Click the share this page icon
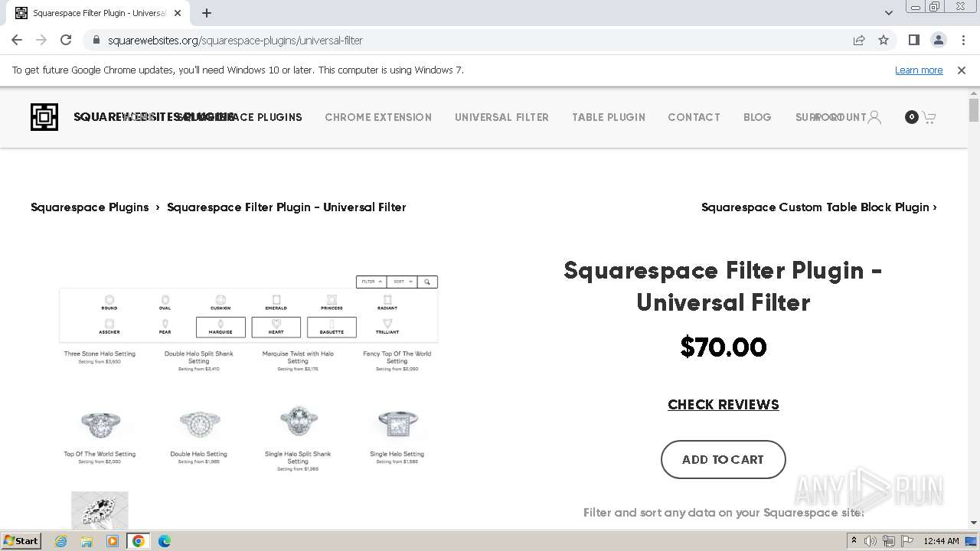This screenshot has width=980, height=551. [859, 40]
